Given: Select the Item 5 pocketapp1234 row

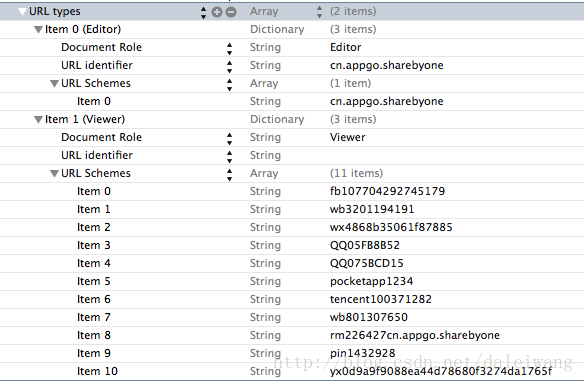Looking at the screenshot, I should pos(292,281).
